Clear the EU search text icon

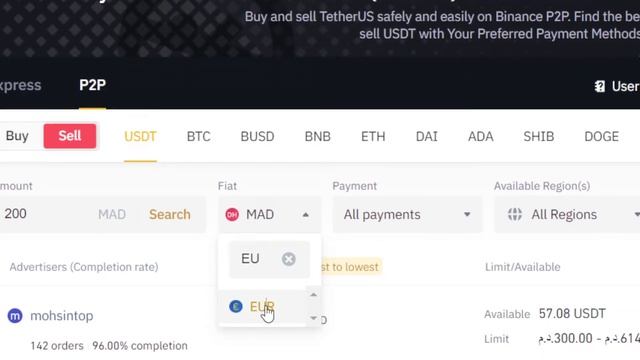289,259
